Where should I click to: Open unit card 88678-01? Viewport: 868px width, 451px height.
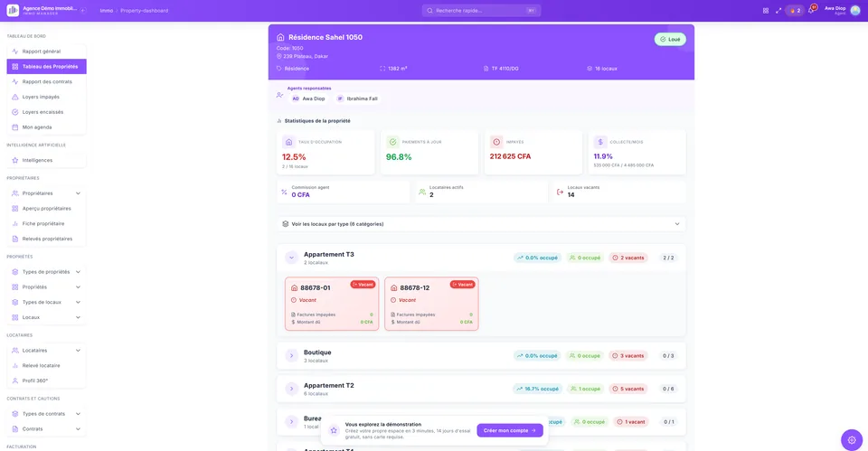tap(332, 304)
